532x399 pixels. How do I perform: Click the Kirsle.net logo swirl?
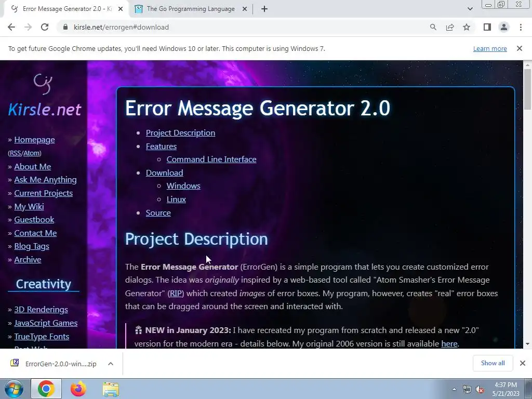[44, 84]
